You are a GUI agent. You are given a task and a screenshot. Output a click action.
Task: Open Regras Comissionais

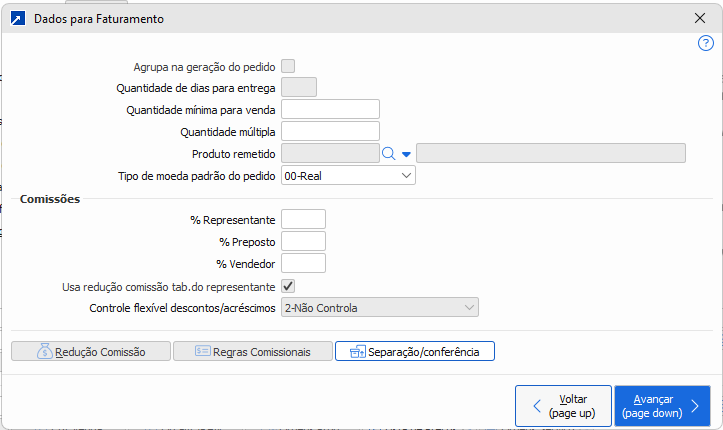252,351
